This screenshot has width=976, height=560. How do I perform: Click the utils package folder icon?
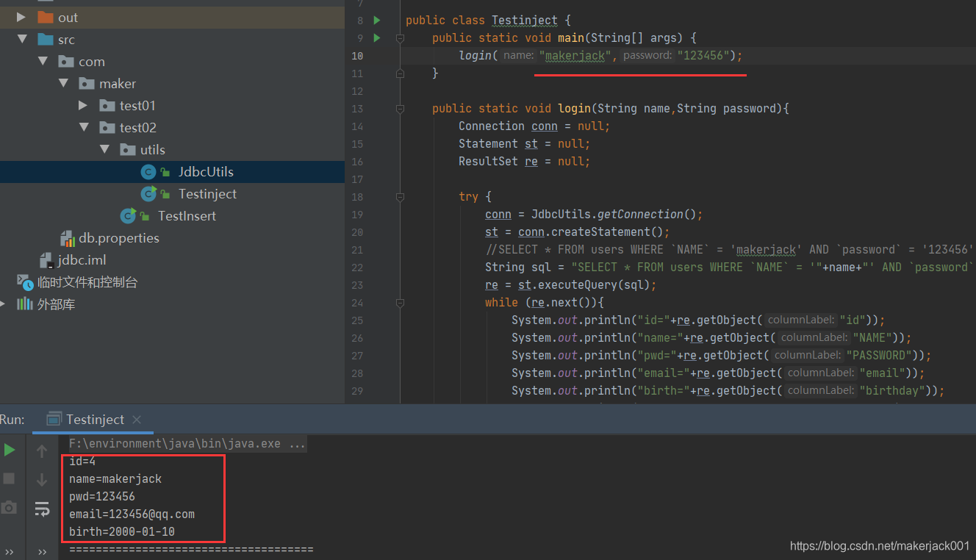click(128, 149)
